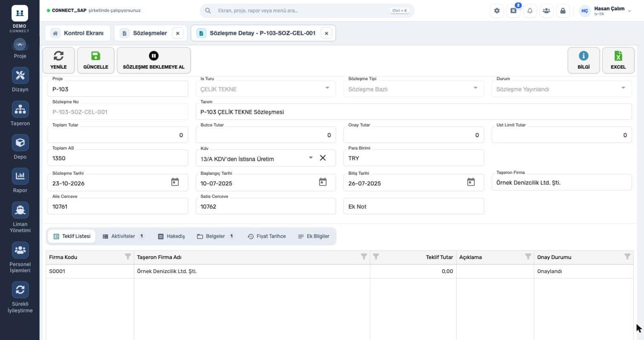Expand the Is Turu dropdown
This screenshot has width=644, height=340.
pos(327,88)
